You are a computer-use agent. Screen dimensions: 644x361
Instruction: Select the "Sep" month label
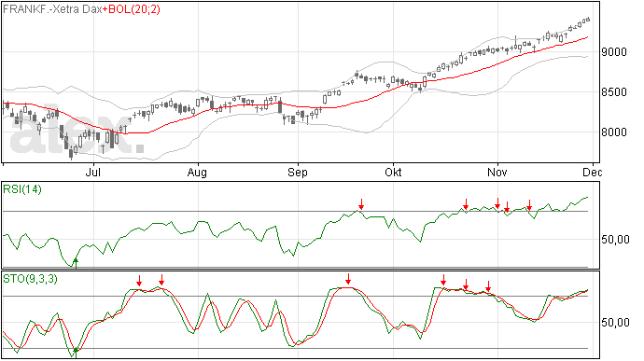click(x=298, y=172)
